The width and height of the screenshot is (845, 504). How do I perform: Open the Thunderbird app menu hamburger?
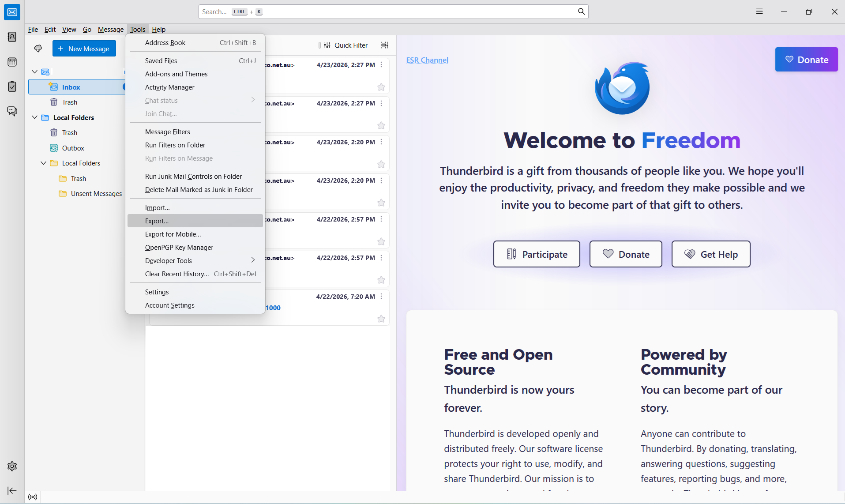coord(759,11)
